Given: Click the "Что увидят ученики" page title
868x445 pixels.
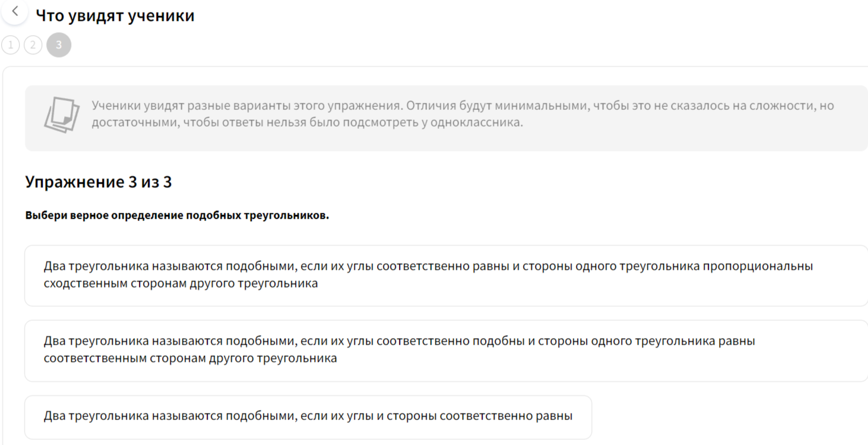Looking at the screenshot, I should point(115,15).
